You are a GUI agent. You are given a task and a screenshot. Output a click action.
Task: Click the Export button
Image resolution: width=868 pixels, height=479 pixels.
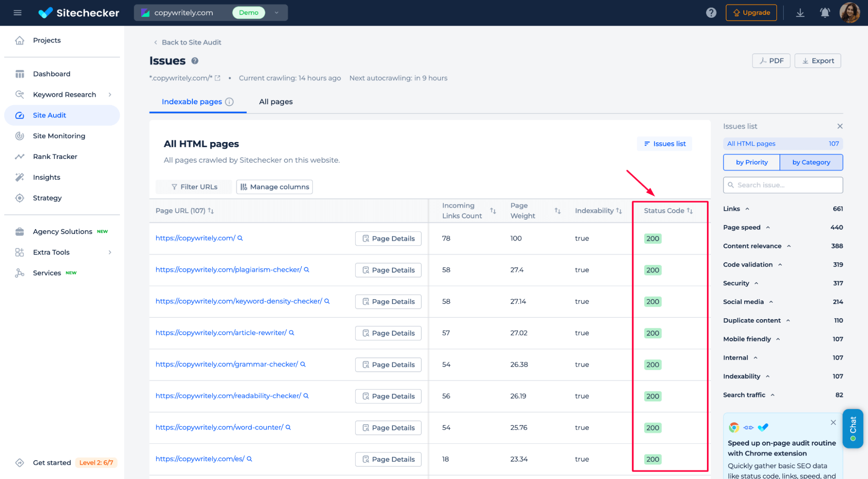[818, 61]
